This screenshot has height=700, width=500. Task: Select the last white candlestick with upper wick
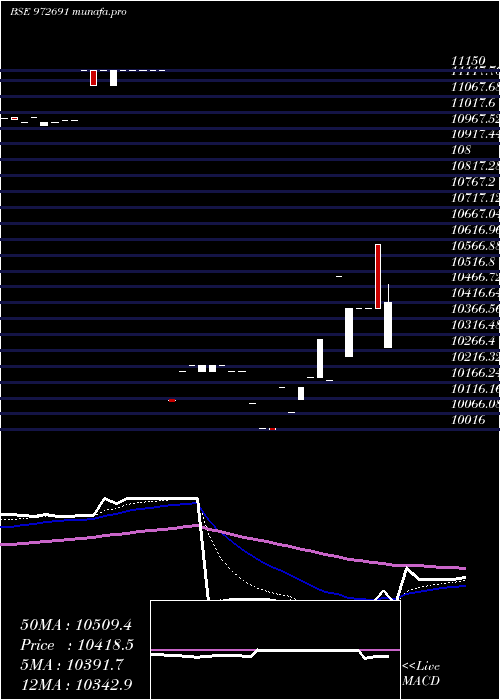[x=388, y=316]
